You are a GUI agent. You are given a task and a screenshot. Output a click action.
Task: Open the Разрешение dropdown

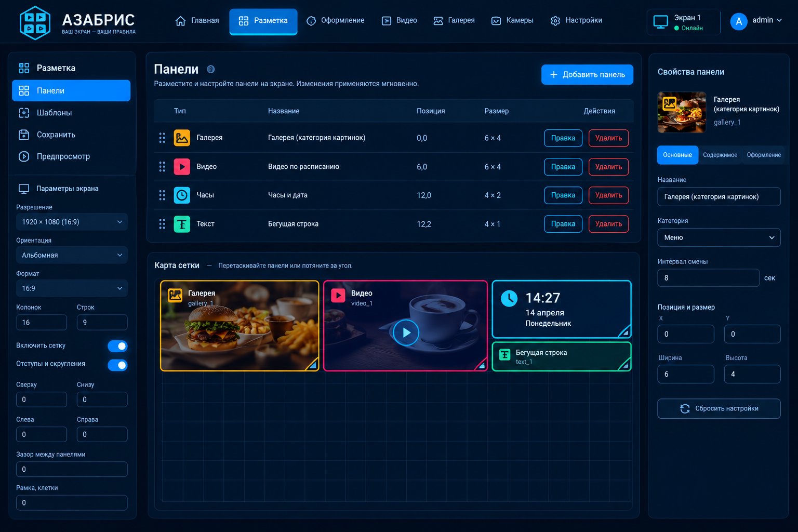click(x=72, y=222)
